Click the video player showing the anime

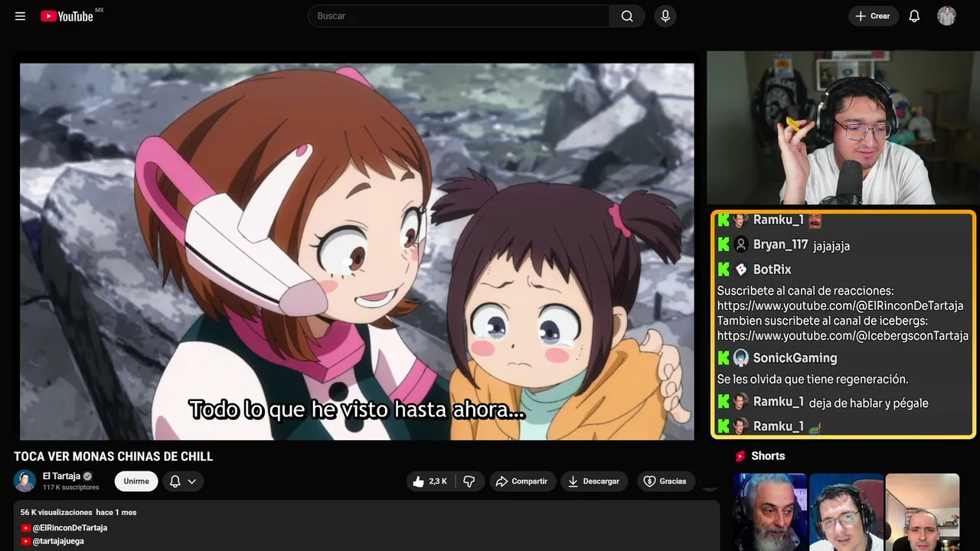click(357, 251)
